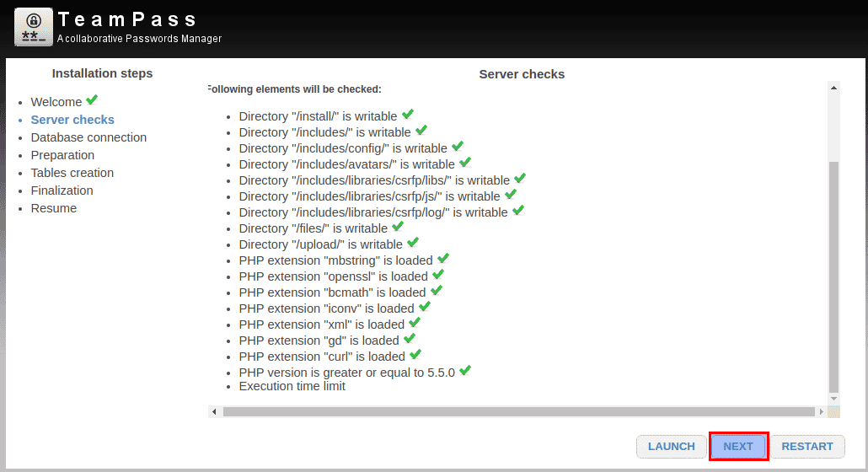Click checkmark next to "/upload/" is writable
The height and width of the screenshot is (472, 868).
413,243
